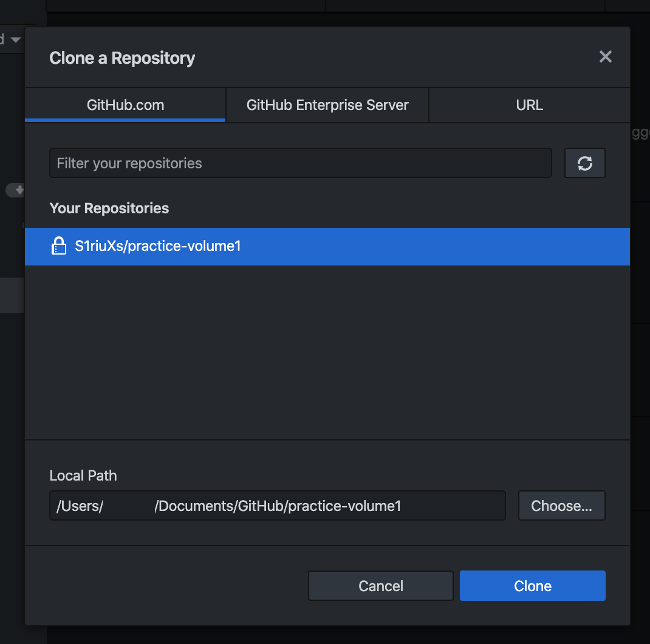Switch to the GitHub Enterprise Server tab
This screenshot has width=650, height=644.
point(327,104)
